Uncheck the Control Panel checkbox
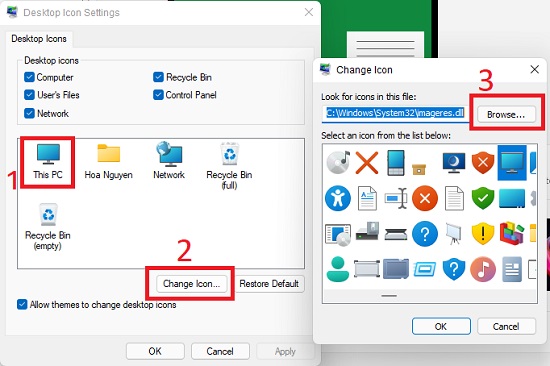The height and width of the screenshot is (366, 550). (x=158, y=95)
